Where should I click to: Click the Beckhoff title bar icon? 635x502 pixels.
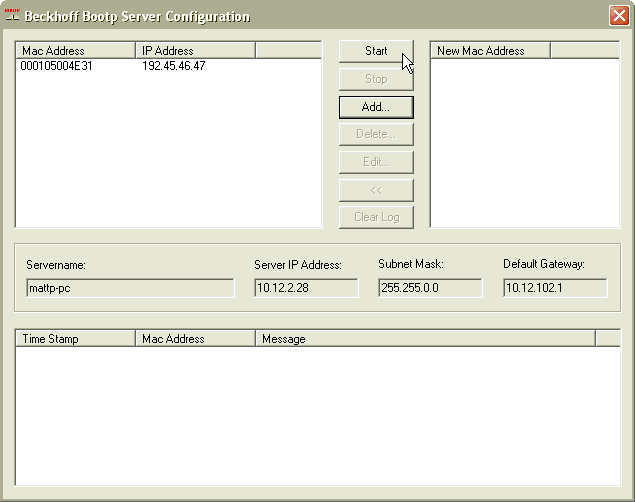tap(12, 15)
